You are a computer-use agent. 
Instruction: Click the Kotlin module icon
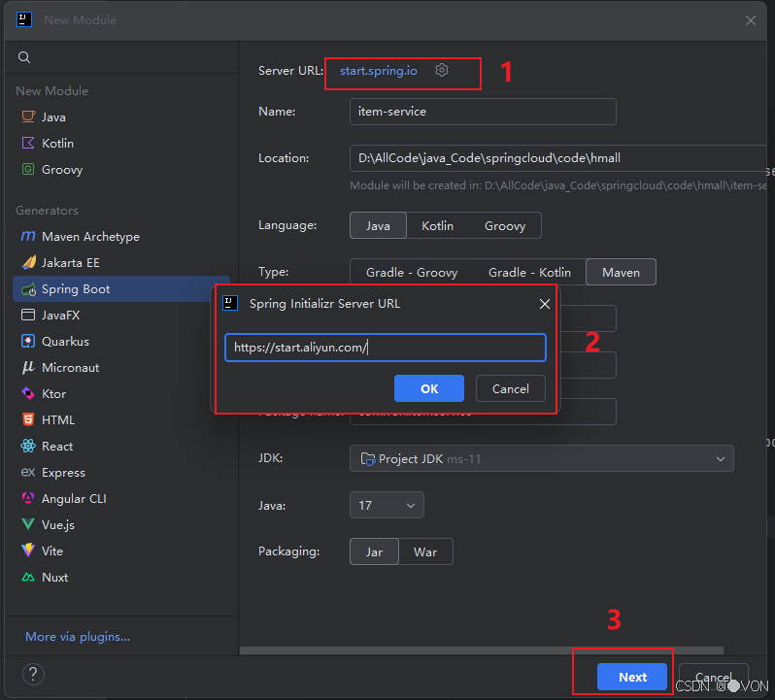coord(28,143)
